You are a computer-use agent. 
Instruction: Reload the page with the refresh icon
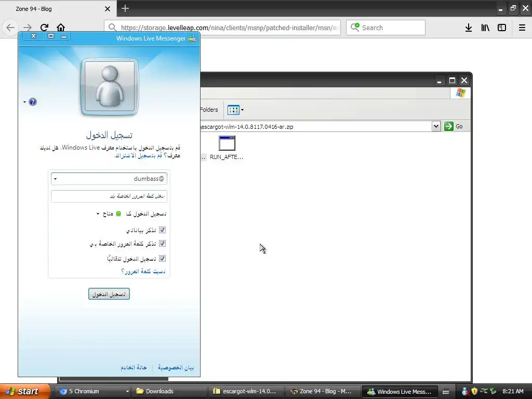point(44,28)
